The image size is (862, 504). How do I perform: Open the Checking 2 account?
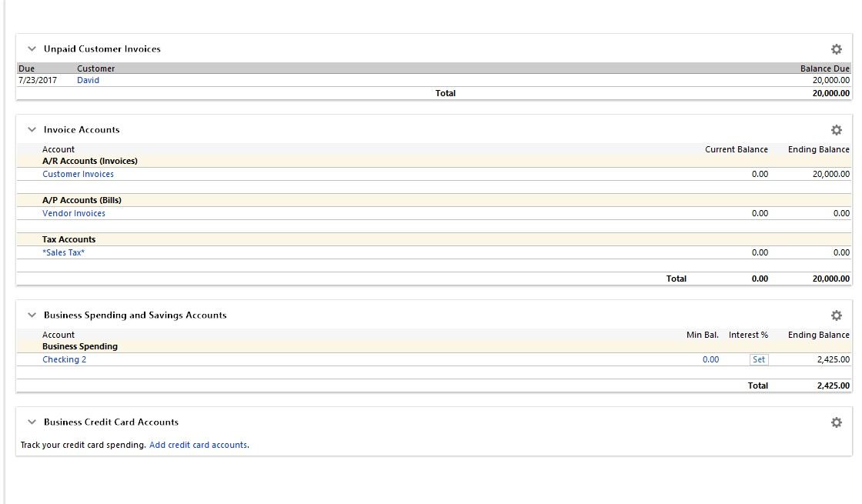64,359
